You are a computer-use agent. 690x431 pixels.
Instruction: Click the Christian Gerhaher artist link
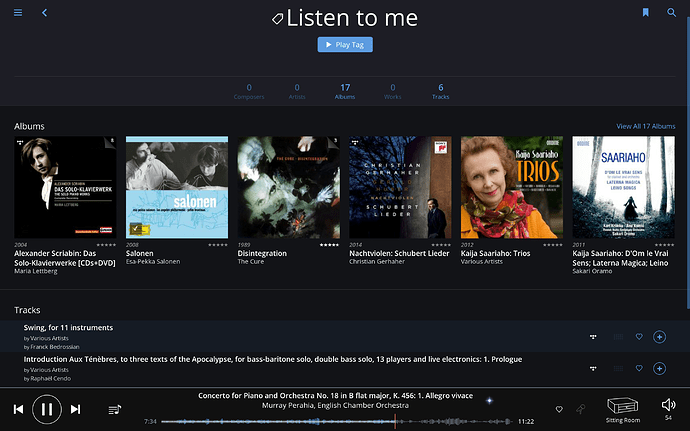(377, 262)
